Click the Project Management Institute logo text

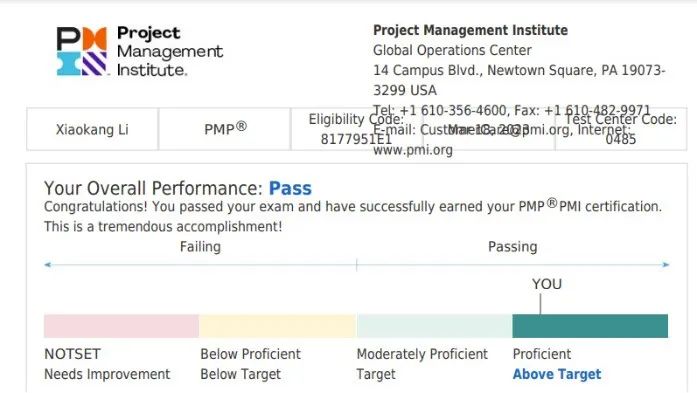(x=170, y=51)
